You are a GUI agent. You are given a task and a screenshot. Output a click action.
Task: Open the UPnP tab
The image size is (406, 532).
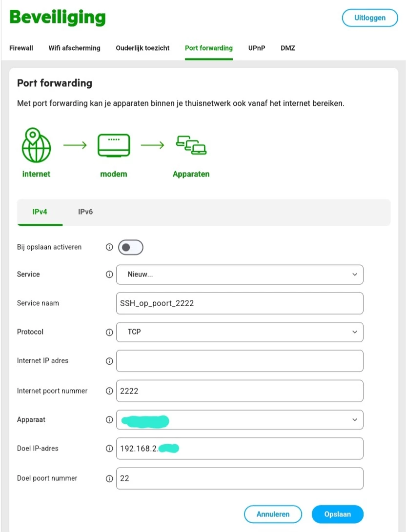(257, 48)
